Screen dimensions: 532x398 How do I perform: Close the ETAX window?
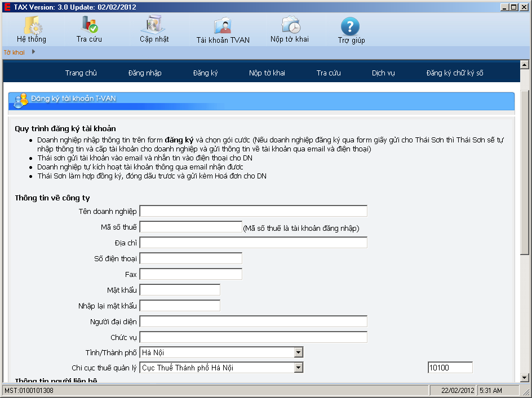point(524,7)
